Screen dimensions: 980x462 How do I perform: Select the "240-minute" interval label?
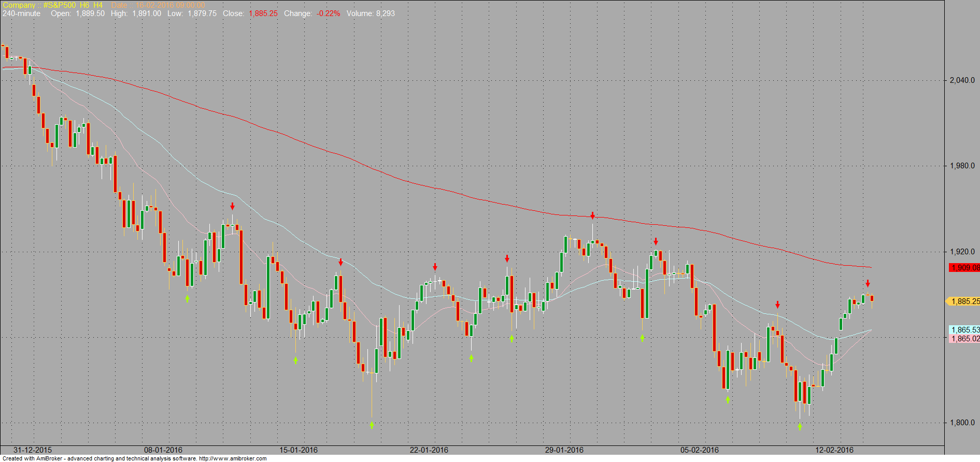coord(21,13)
